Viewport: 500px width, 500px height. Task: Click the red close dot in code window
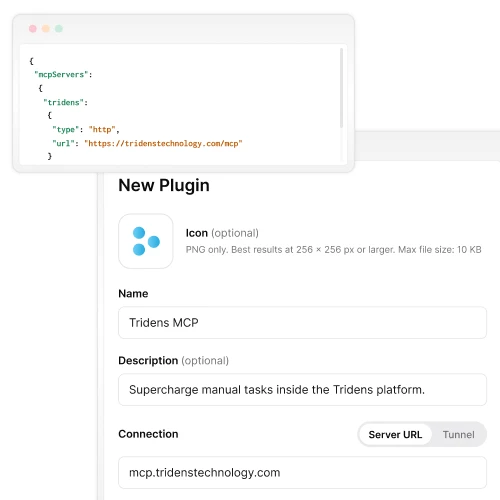pos(33,29)
